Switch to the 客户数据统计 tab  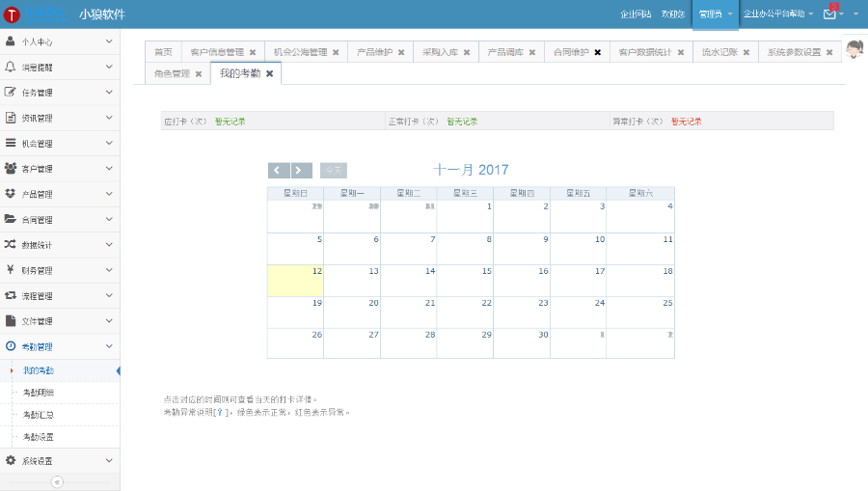645,52
